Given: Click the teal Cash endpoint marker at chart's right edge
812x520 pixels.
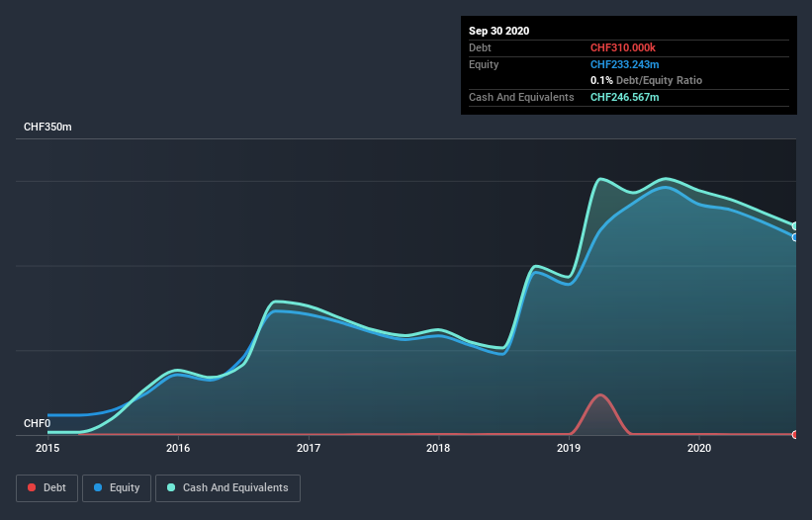Looking at the screenshot, I should point(795,226).
